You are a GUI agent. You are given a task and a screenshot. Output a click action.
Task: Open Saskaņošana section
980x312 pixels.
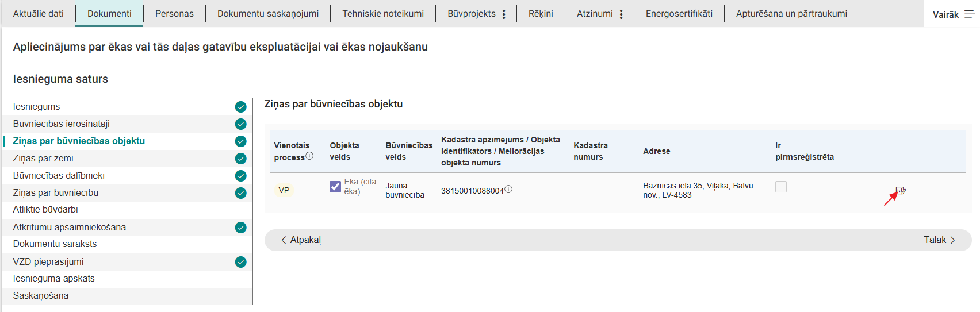[x=127, y=296]
